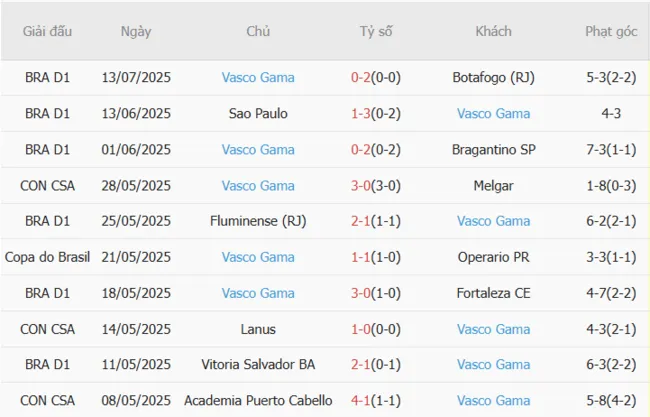Open the Botafogo (RJ) team link
This screenshot has height=417, width=650.
tap(493, 77)
